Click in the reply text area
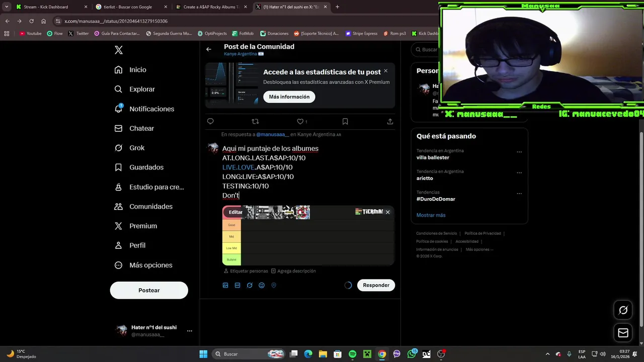This screenshot has width=644, height=362. [x=308, y=172]
